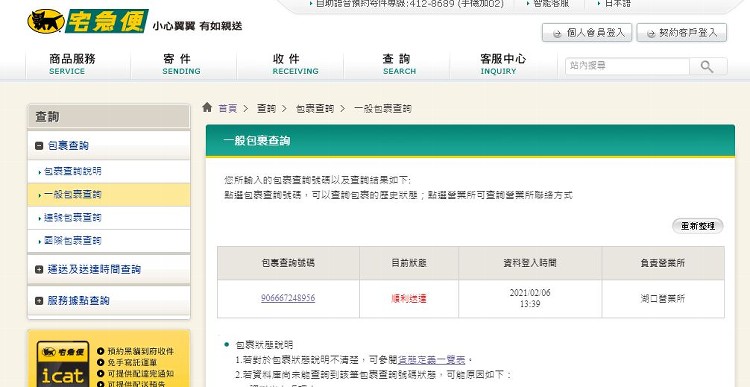
Task: Open the 貨態定義一覽表 link
Action: (x=431, y=359)
